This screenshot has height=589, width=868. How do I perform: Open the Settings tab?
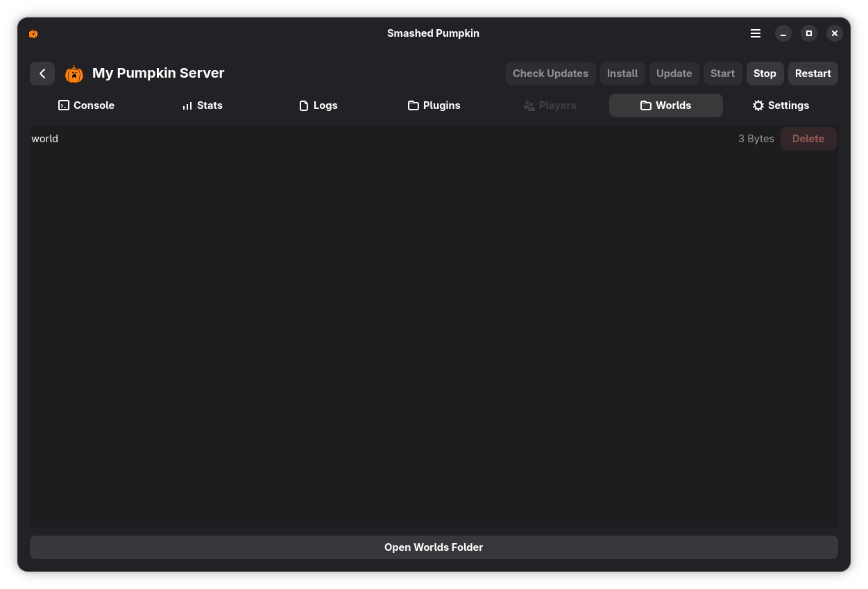[x=781, y=105]
